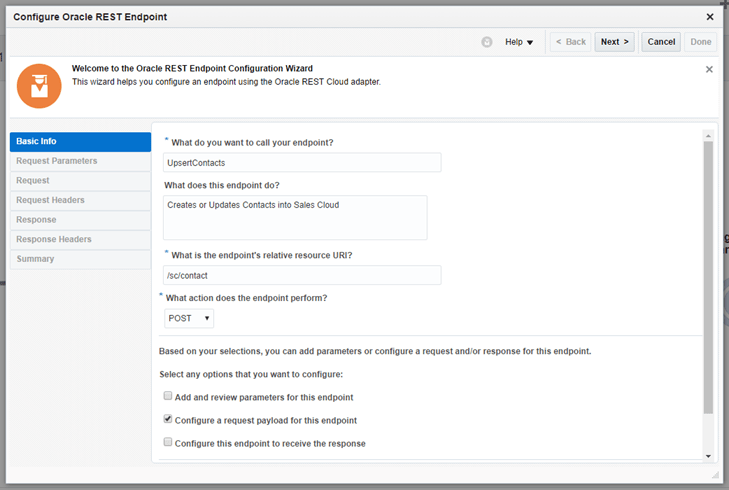Close the Configure Oracle REST Endpoint dialog
The width and height of the screenshot is (729, 490).
tap(710, 17)
